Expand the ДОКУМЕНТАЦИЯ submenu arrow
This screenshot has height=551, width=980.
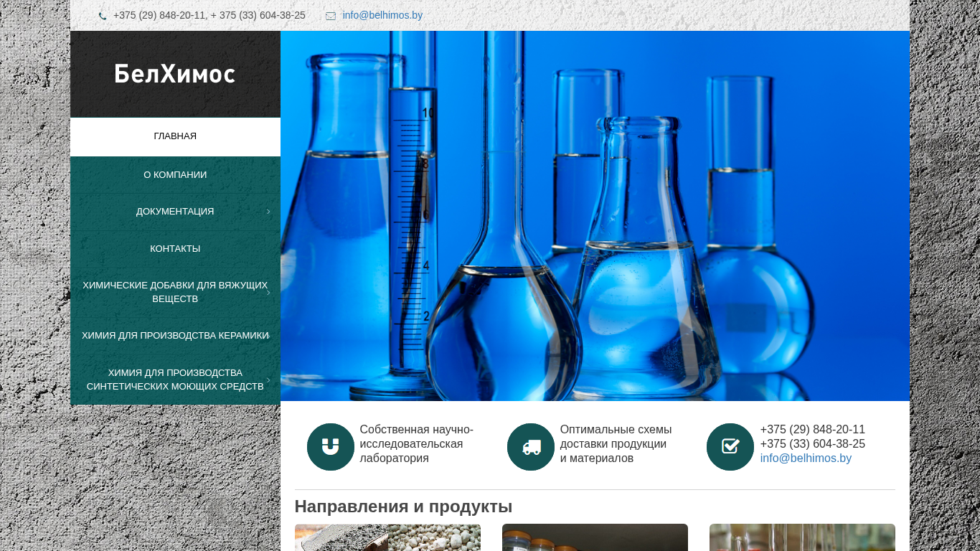pos(268,212)
